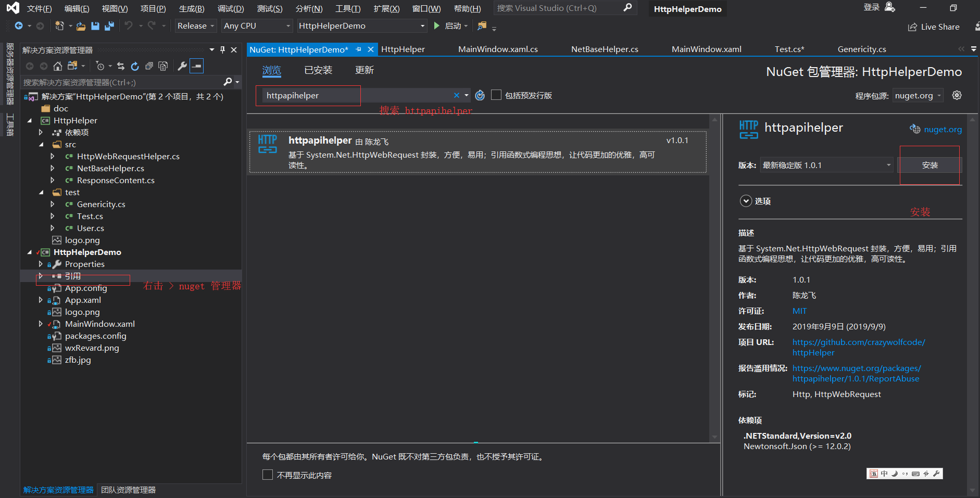
Task: Click the Switch Views icon in Solution Explorer
Action: [x=72, y=66]
